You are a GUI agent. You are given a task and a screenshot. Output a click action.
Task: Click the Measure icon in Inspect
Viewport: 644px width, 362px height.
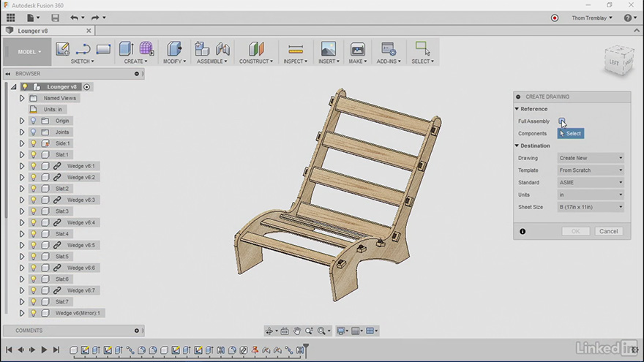(x=296, y=49)
